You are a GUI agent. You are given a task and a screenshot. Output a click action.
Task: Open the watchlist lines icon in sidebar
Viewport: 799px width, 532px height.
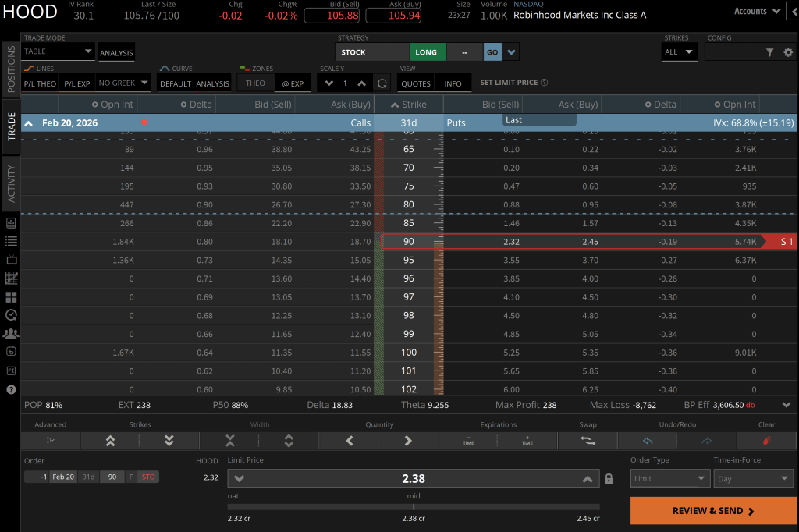(x=11, y=242)
